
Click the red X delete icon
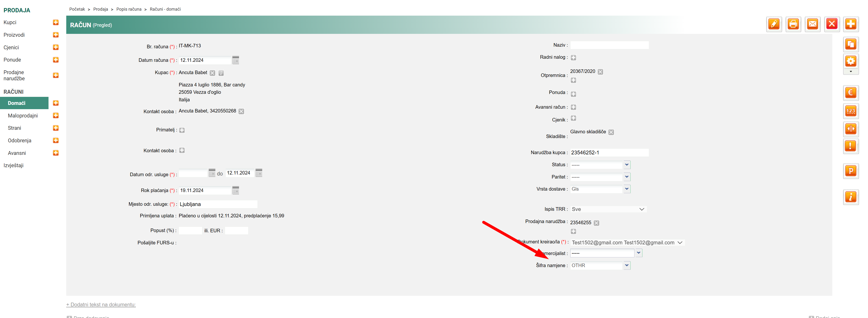coord(832,24)
